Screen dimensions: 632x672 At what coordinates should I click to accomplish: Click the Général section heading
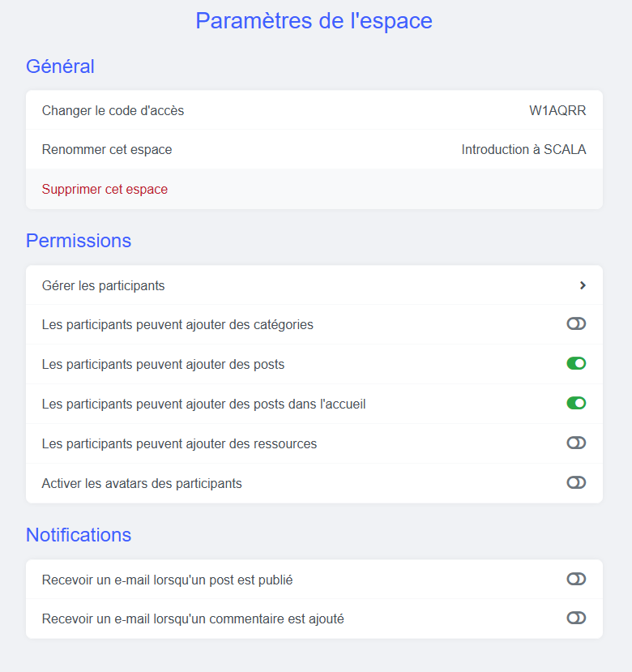tap(60, 66)
